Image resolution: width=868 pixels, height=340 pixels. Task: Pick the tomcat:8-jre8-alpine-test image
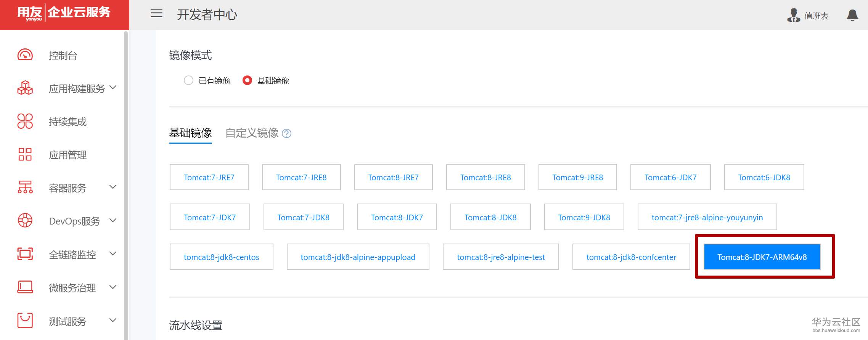click(501, 257)
